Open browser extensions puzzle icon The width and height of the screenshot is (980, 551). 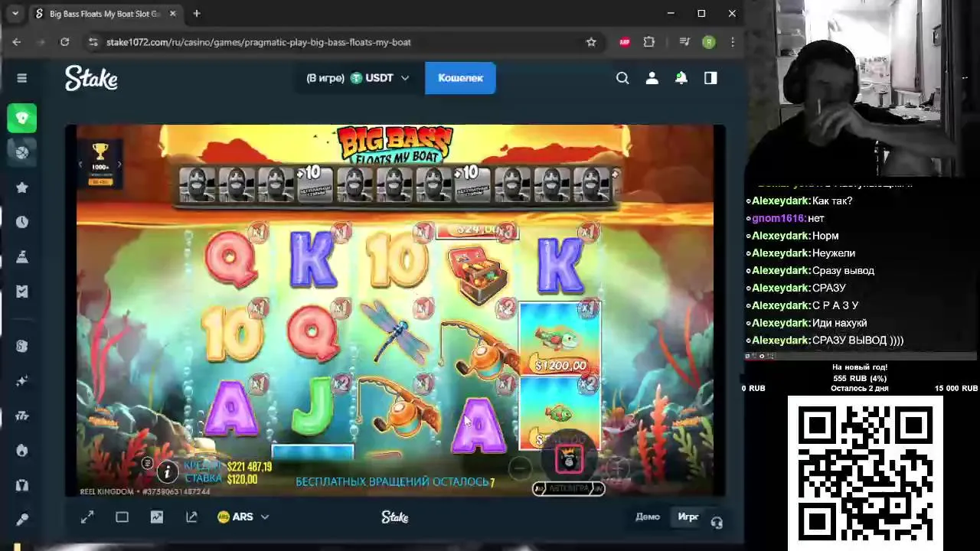(649, 42)
